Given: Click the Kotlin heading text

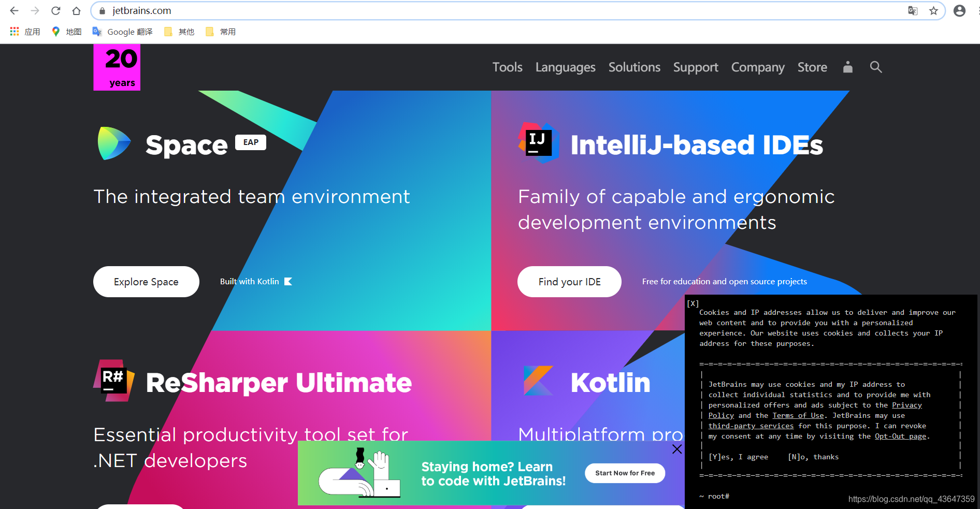Looking at the screenshot, I should (610, 383).
